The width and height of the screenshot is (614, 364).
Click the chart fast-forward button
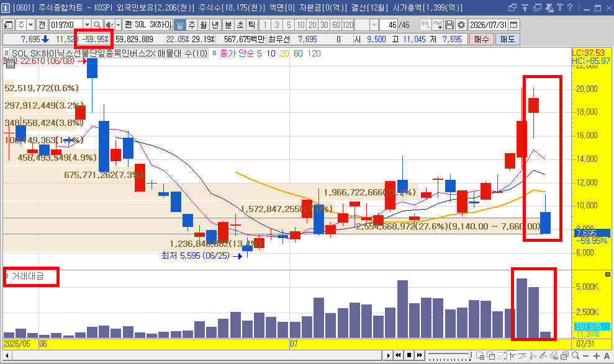[420, 355]
